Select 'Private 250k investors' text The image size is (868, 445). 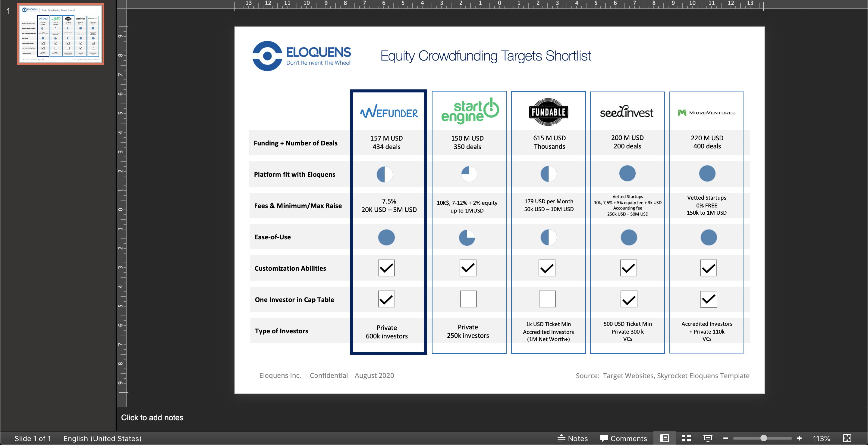pos(468,331)
